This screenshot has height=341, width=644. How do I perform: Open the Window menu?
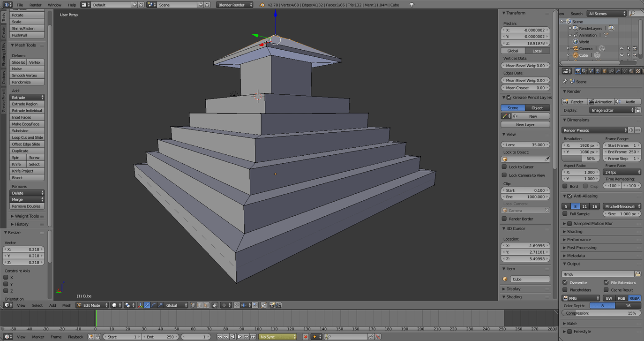click(54, 5)
